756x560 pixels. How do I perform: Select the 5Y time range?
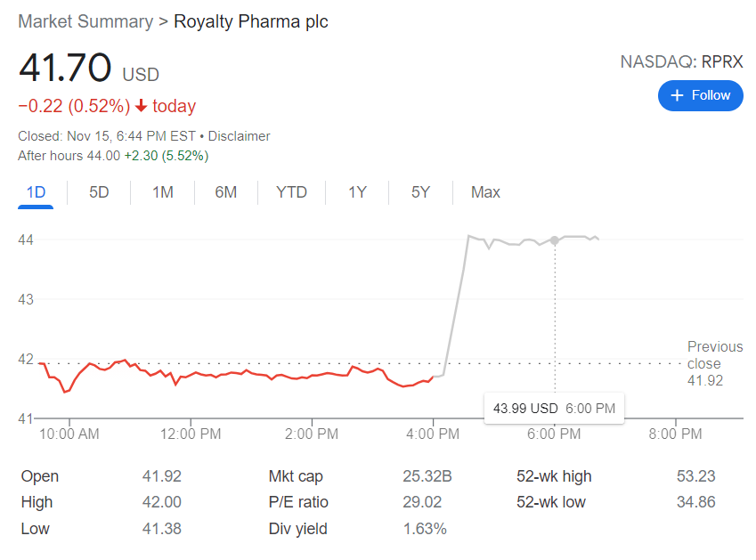(420, 192)
